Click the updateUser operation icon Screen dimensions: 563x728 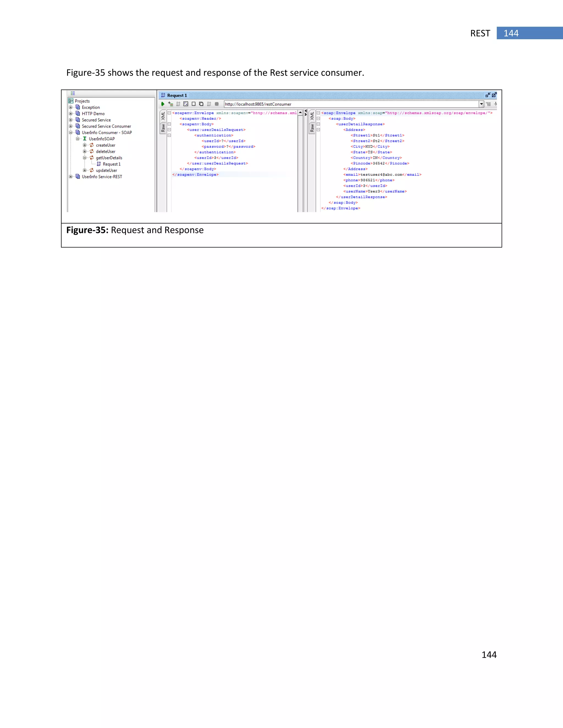coord(92,170)
